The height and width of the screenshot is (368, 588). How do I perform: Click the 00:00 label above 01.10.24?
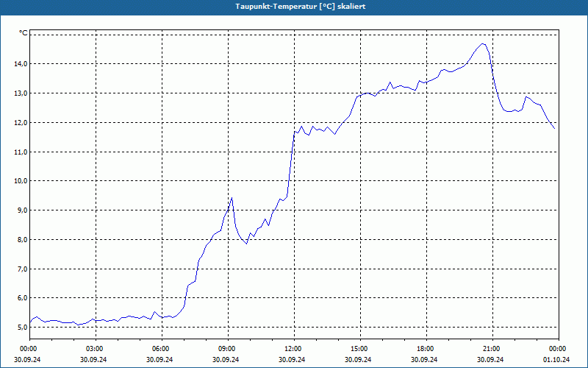(559, 349)
